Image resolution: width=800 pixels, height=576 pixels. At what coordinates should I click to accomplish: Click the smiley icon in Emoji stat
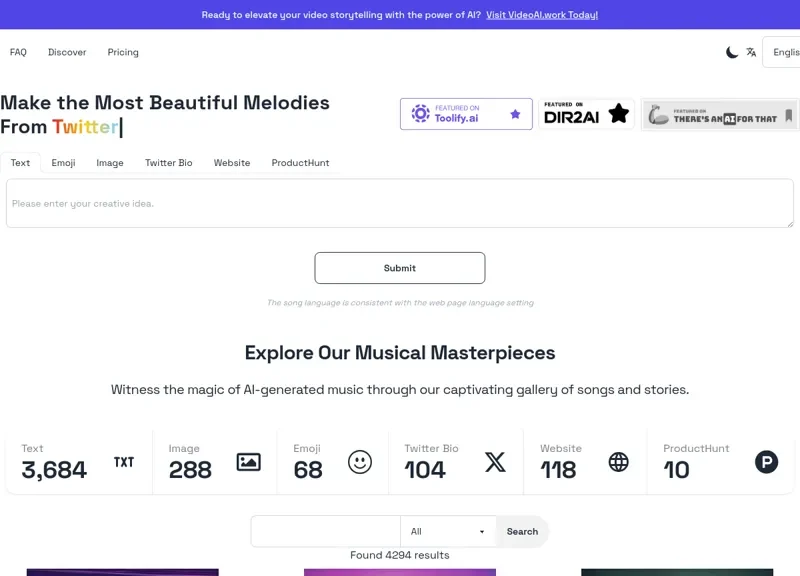(x=360, y=462)
